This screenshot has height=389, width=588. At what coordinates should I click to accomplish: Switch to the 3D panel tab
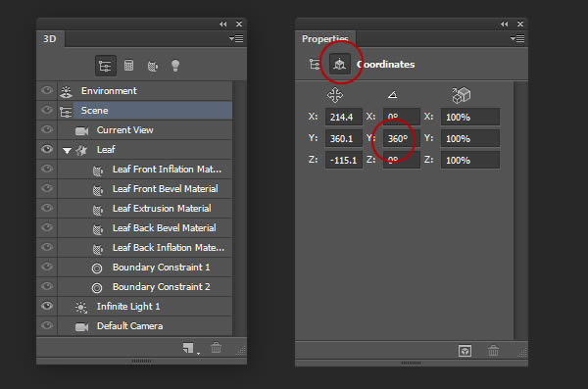coord(50,39)
